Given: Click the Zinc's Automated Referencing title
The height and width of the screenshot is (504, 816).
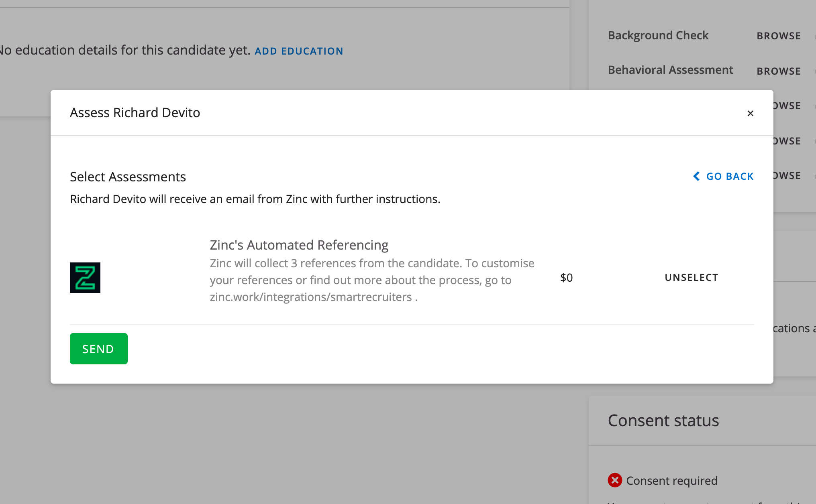Looking at the screenshot, I should click(299, 245).
